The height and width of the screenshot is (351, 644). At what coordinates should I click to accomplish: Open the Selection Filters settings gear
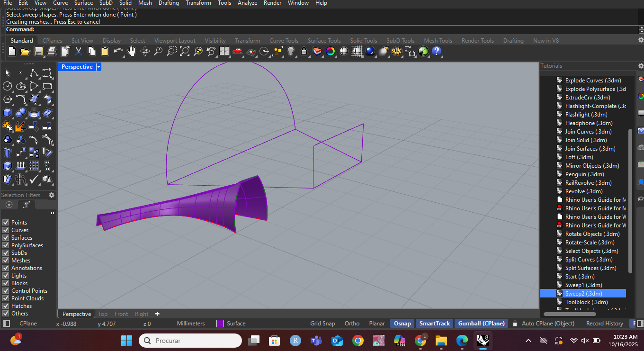(52, 195)
